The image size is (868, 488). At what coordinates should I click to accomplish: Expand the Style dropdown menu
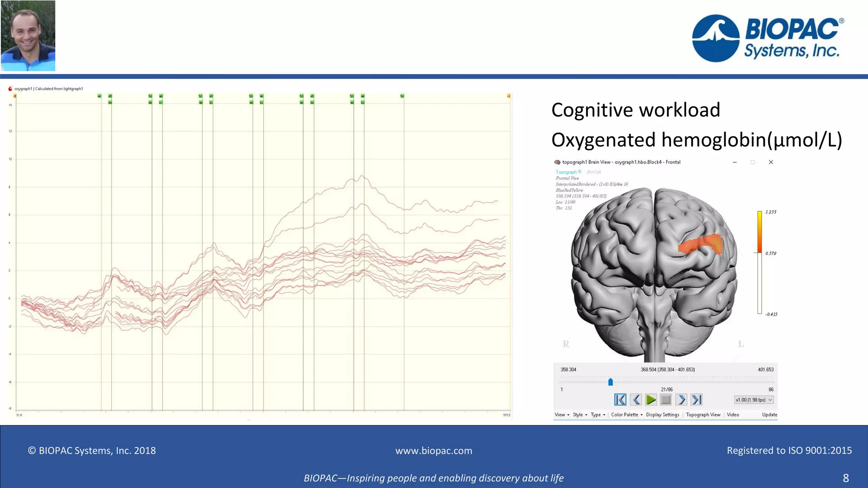coord(580,415)
